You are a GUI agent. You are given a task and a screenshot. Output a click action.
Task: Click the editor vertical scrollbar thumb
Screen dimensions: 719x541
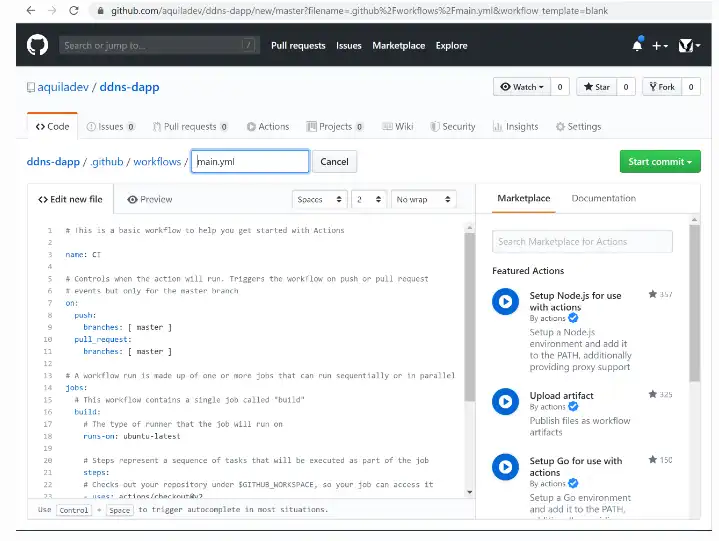coord(470,317)
